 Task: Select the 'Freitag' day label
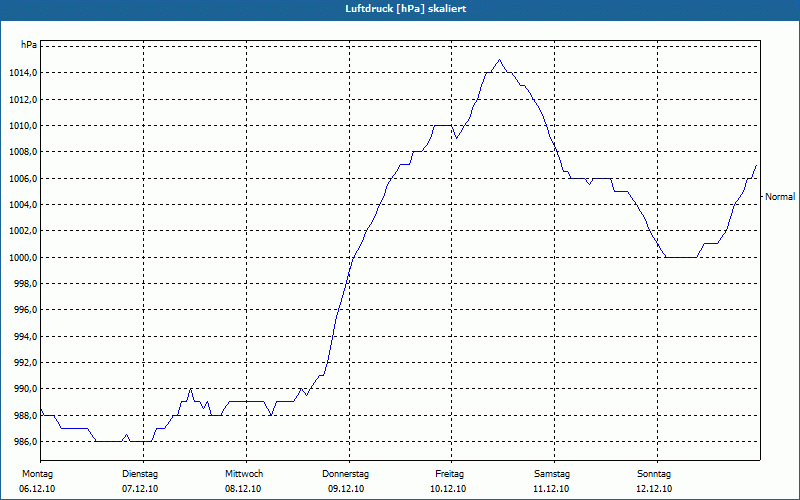click(x=449, y=474)
